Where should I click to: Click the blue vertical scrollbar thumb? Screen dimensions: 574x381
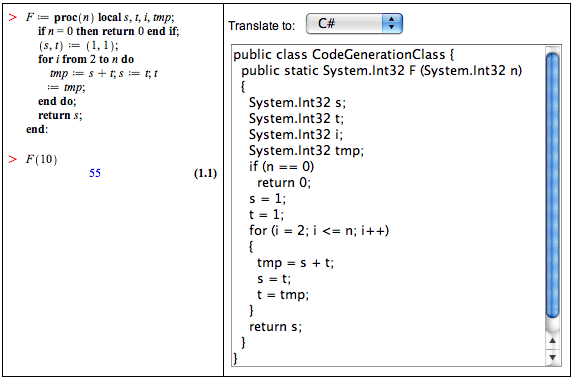[552, 186]
